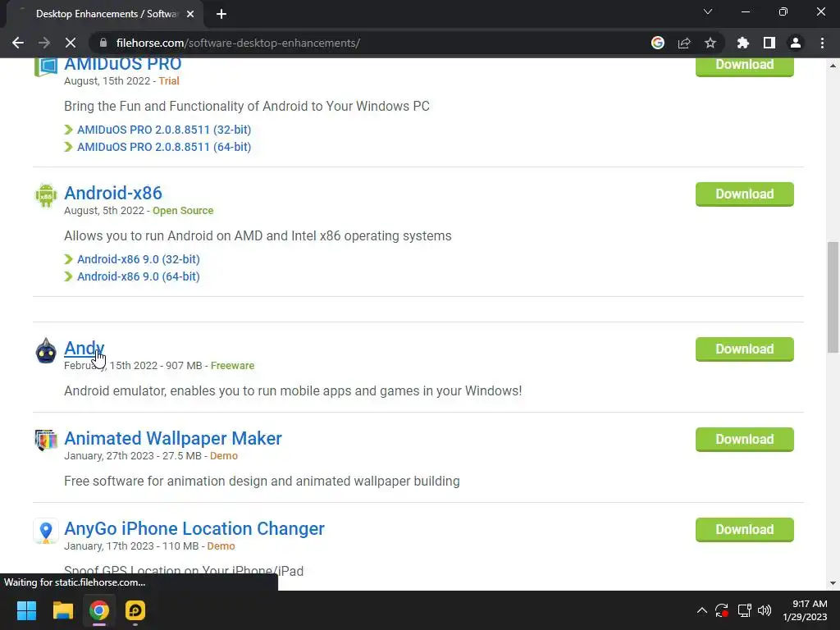Image resolution: width=840 pixels, height=630 pixels.
Task: Open a new tab with plus button
Action: (x=221, y=14)
